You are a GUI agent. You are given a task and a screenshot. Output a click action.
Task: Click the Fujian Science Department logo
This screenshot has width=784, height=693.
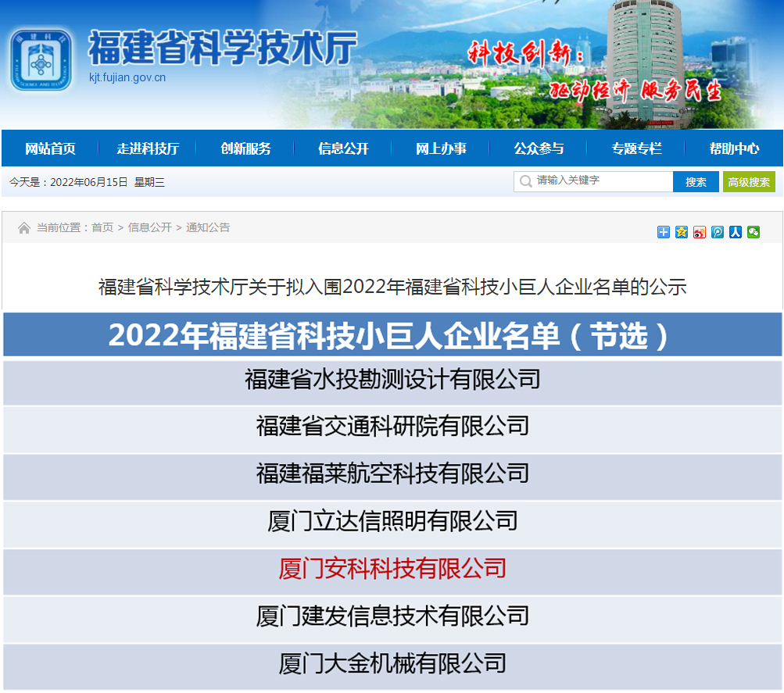tap(41, 60)
